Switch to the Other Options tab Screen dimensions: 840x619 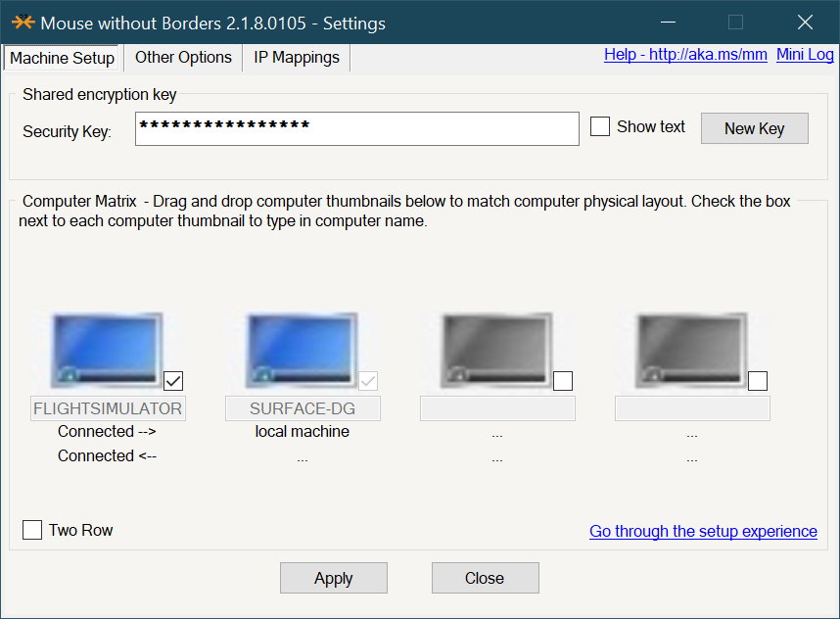[183, 58]
